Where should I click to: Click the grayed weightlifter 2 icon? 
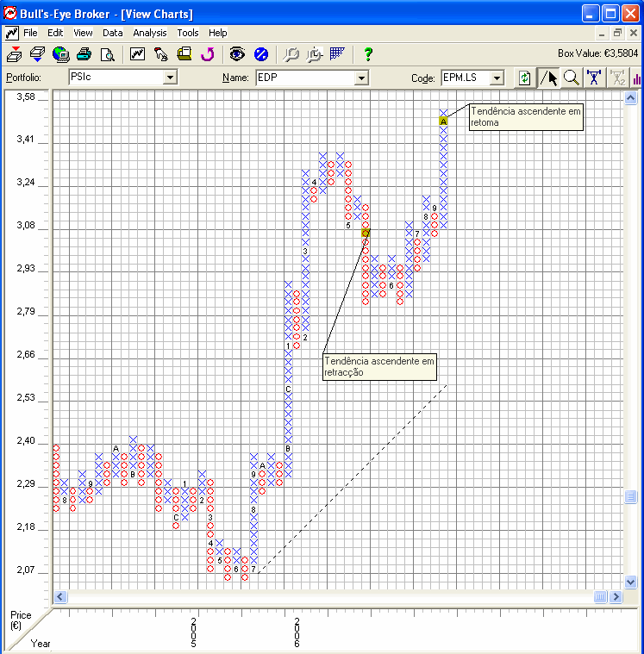tap(617, 78)
